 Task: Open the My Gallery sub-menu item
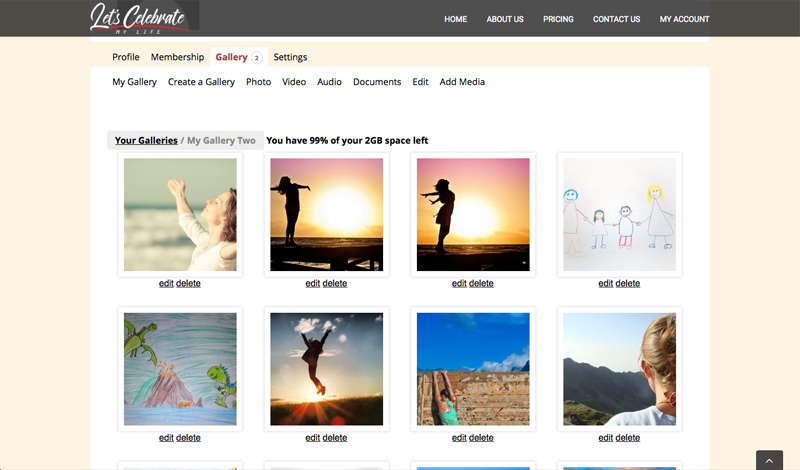click(x=134, y=82)
